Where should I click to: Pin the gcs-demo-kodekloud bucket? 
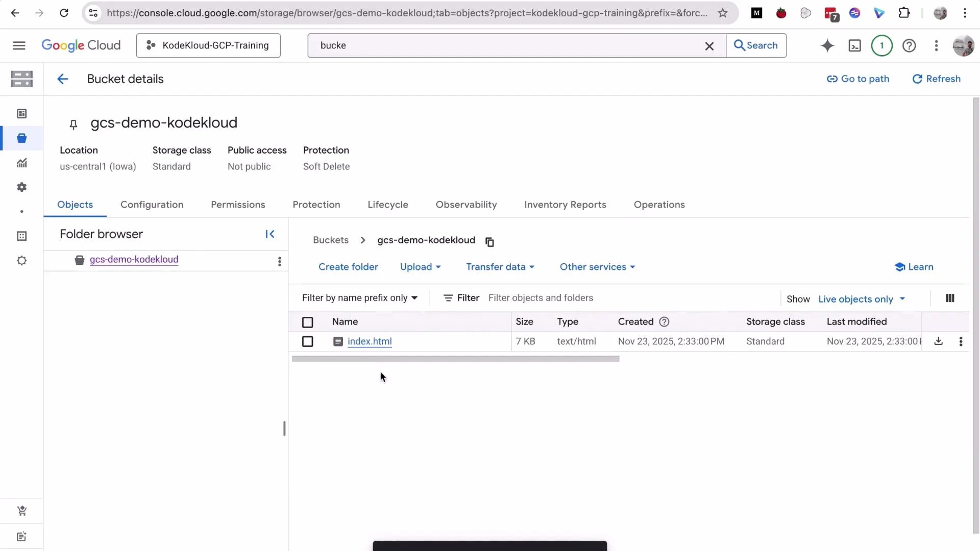[73, 124]
